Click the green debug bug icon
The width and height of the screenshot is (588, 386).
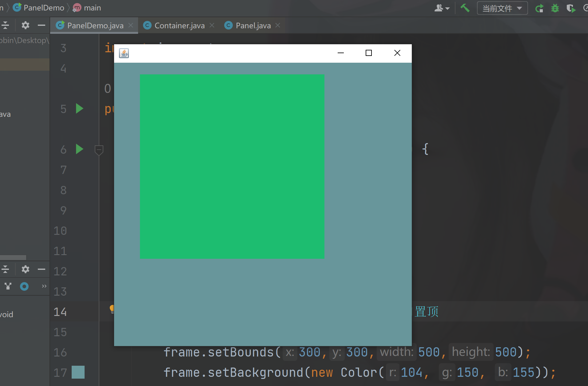pyautogui.click(x=555, y=8)
